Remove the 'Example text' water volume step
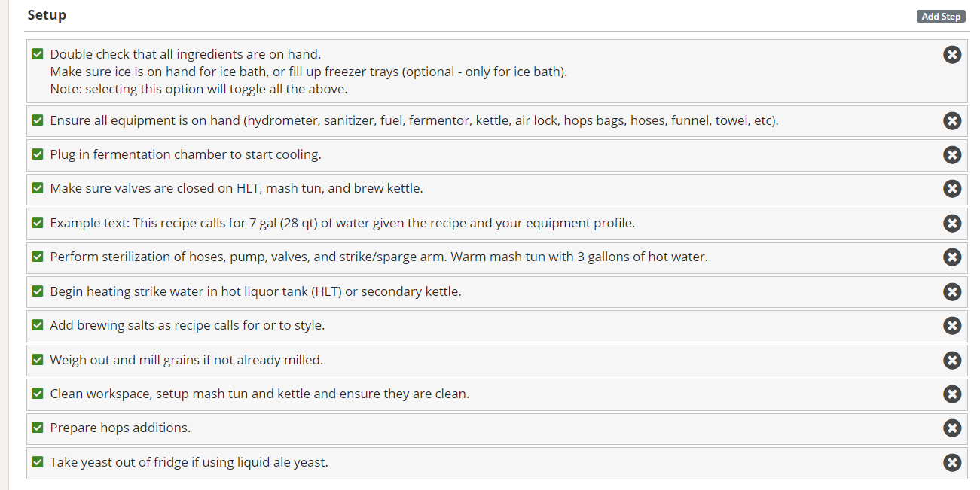The image size is (980, 490). pos(952,224)
